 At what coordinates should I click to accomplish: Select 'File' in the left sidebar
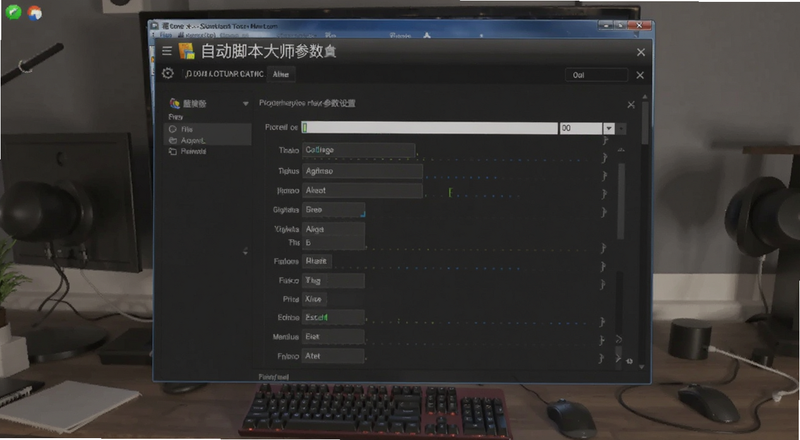pos(208,129)
